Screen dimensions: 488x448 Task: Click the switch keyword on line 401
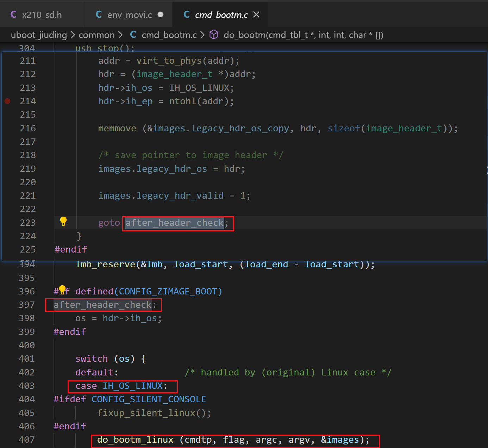[92, 359]
